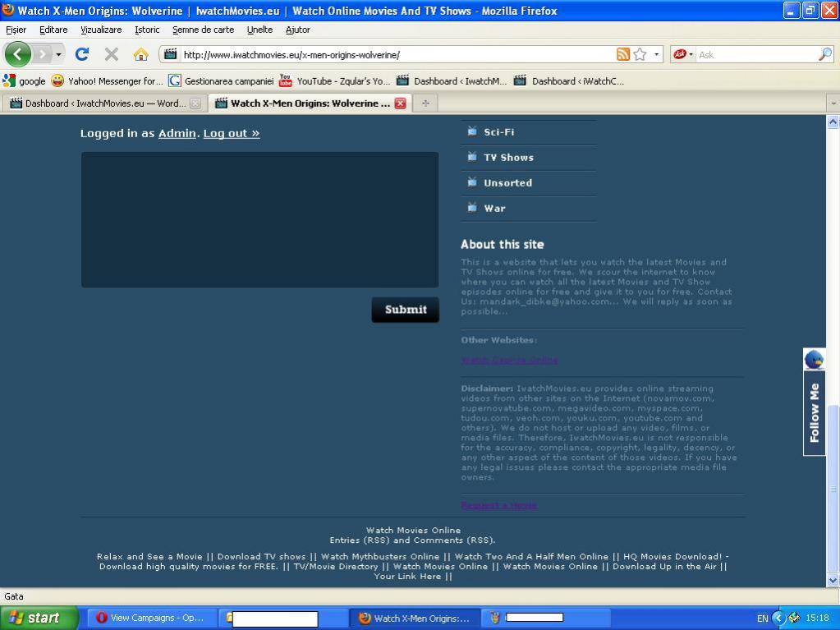Click the EN language indicator
The width and height of the screenshot is (840, 630).
coord(762,619)
